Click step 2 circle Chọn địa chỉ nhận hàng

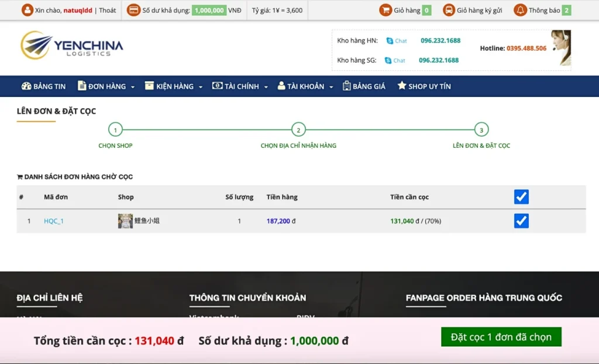(298, 130)
